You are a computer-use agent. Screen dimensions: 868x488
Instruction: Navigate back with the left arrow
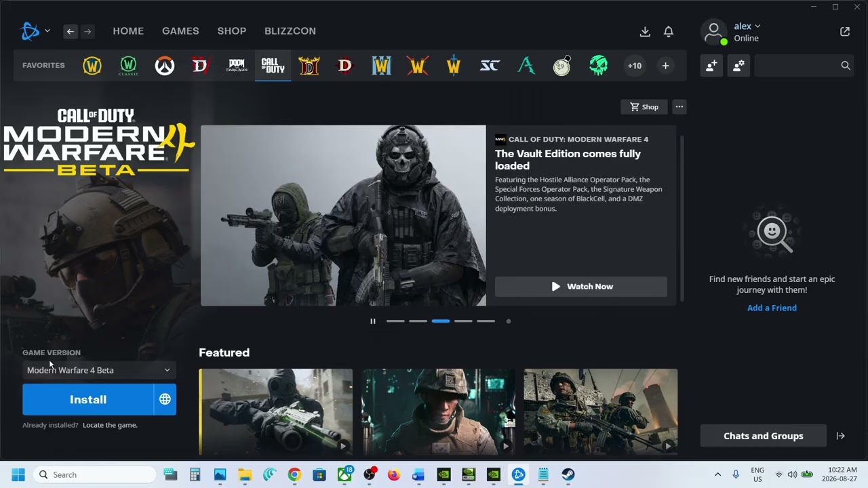pos(71,31)
